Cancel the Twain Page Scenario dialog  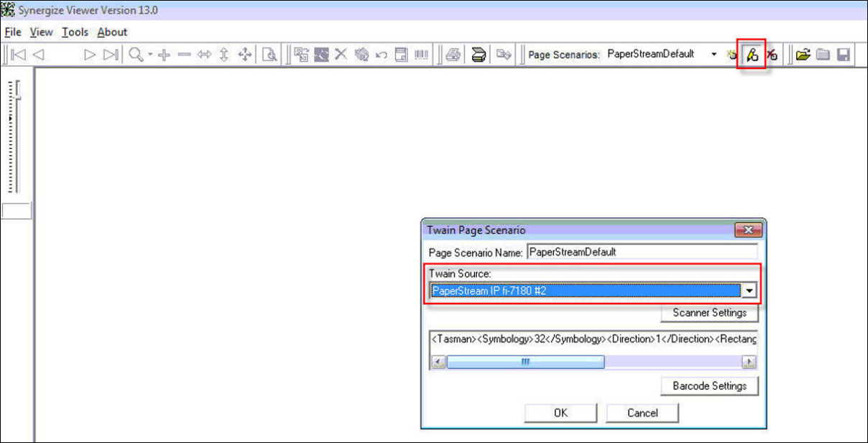click(642, 413)
